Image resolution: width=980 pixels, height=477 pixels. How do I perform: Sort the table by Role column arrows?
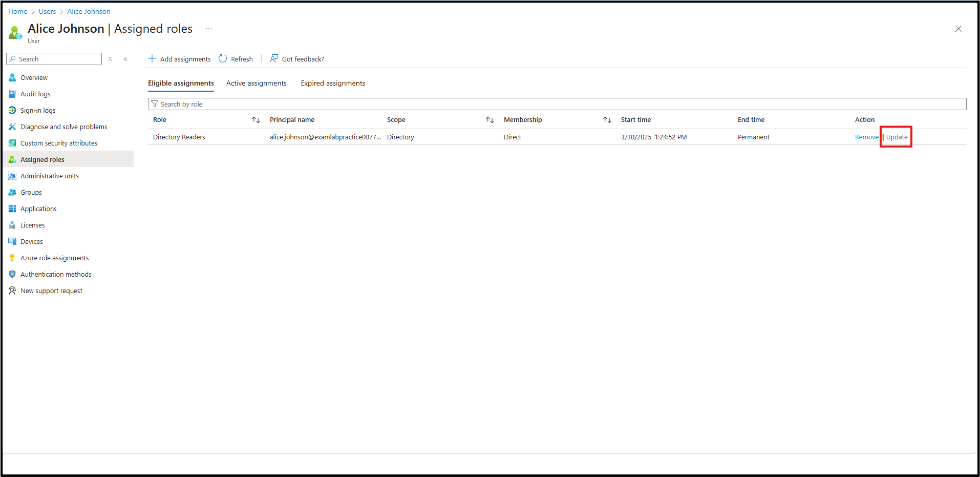[x=256, y=120]
